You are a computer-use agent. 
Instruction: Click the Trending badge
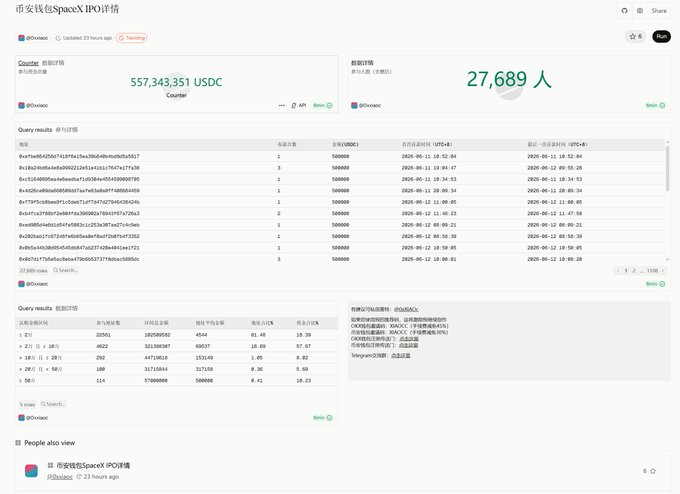(x=131, y=38)
